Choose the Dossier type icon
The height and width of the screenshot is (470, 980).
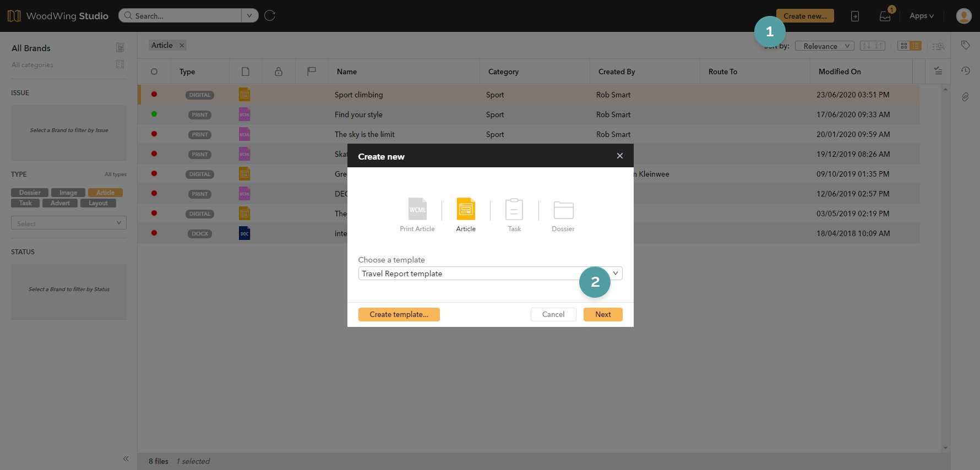[563, 210]
